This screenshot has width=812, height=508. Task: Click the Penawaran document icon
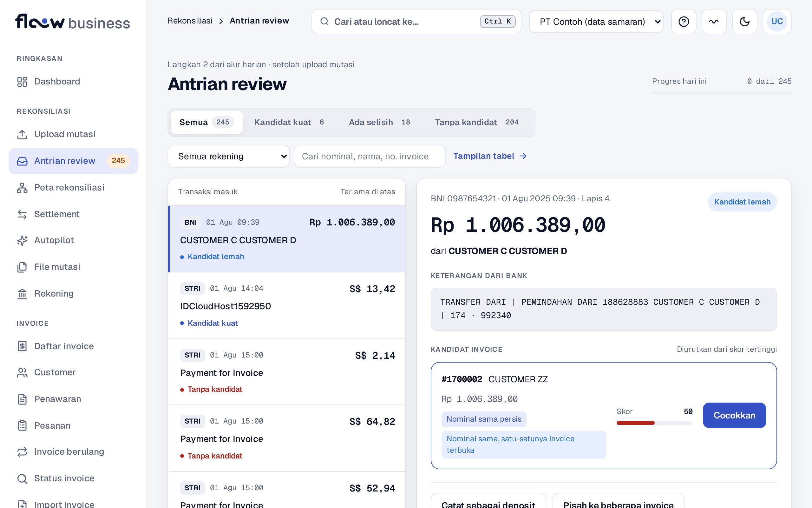point(22,399)
